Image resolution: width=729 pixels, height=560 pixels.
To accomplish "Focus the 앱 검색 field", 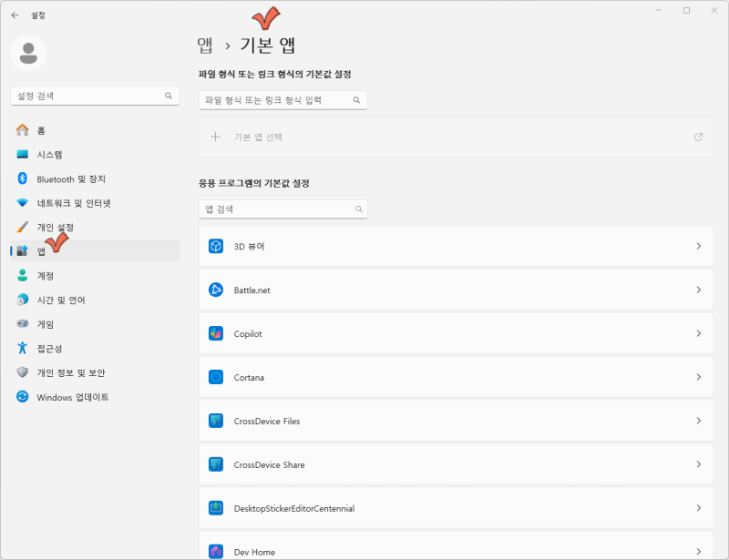I will [283, 209].
